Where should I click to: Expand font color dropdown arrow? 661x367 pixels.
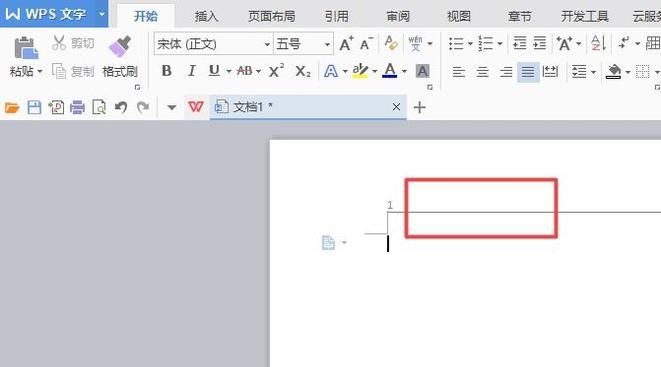pyautogui.click(x=404, y=72)
